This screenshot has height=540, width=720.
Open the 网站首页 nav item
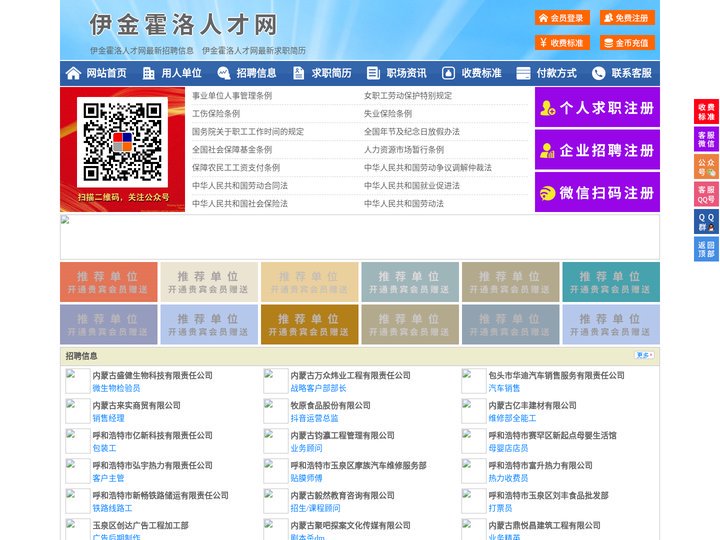[x=107, y=73]
